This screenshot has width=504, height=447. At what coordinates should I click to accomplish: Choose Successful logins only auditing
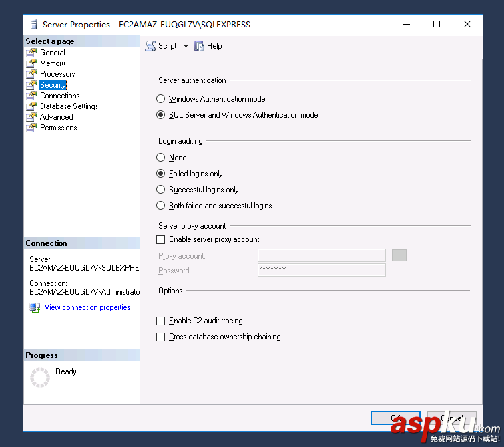[160, 190]
